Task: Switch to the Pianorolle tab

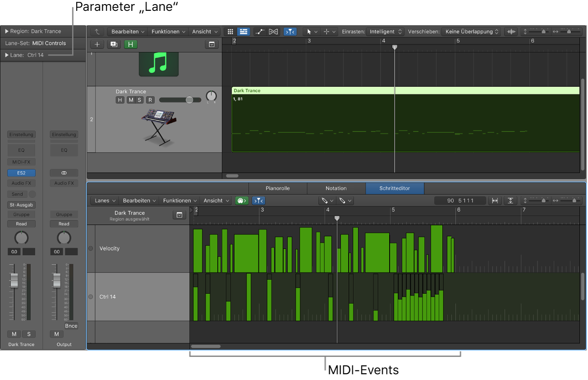Action: click(278, 188)
